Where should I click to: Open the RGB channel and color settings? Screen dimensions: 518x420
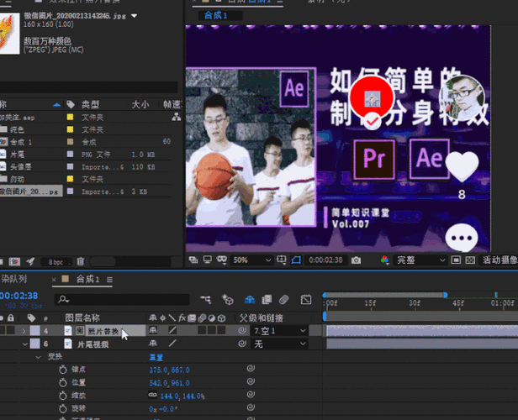point(384,260)
